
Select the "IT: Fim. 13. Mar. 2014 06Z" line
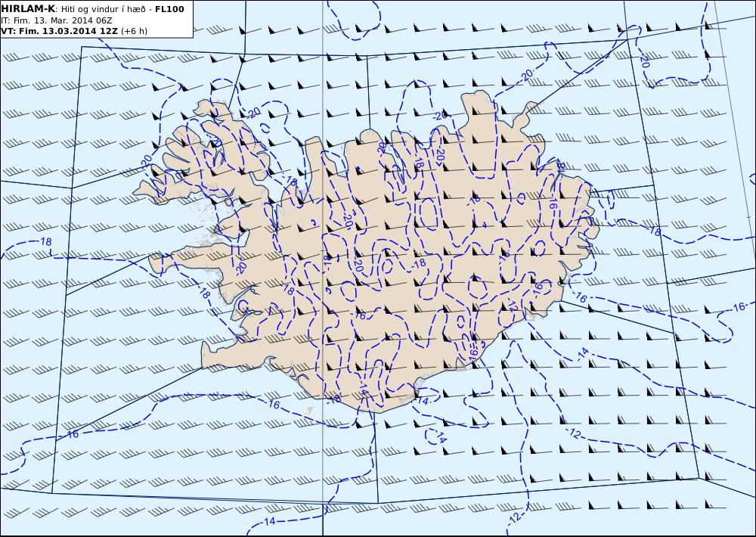tap(57, 20)
